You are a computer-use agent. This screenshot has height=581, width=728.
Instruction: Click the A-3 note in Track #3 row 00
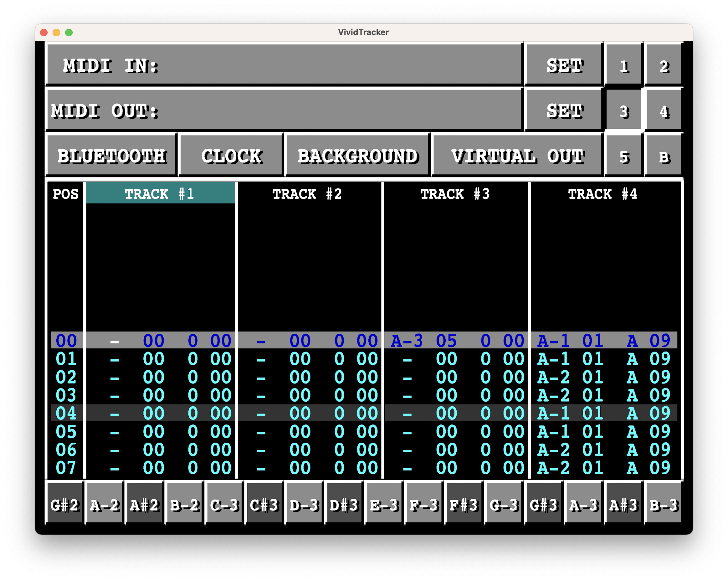[407, 341]
